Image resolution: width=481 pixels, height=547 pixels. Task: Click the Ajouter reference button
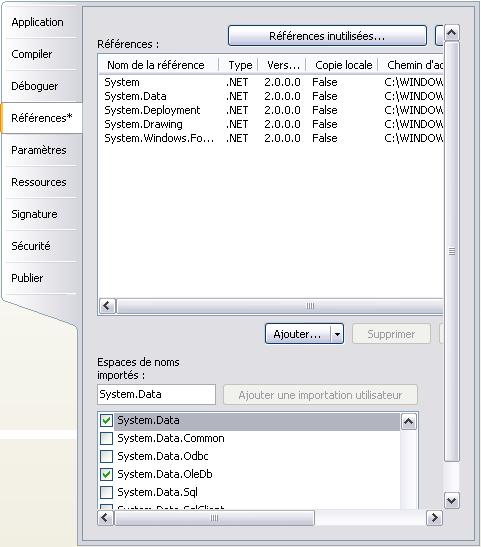click(298, 334)
